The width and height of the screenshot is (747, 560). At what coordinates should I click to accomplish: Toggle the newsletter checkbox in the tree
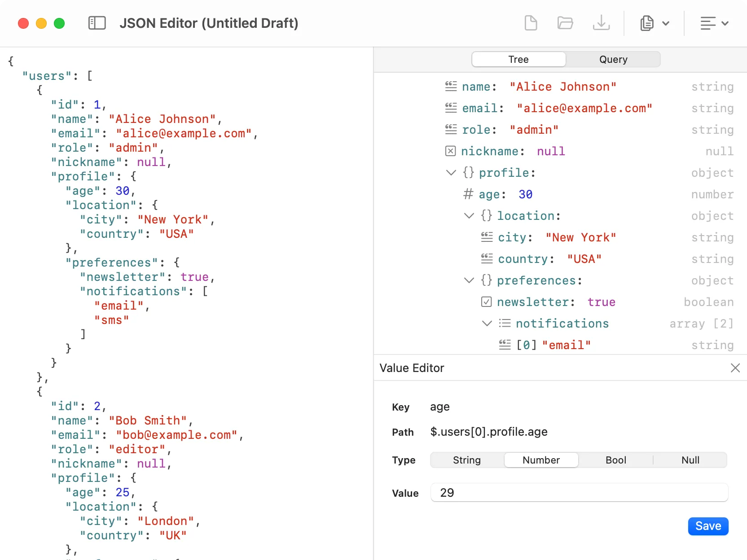point(486,302)
